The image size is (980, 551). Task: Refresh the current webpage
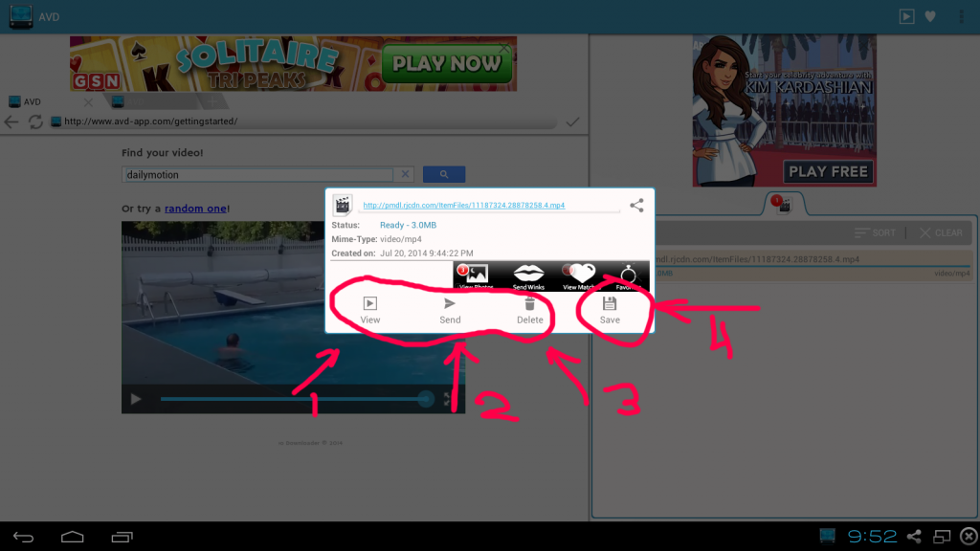[x=35, y=122]
